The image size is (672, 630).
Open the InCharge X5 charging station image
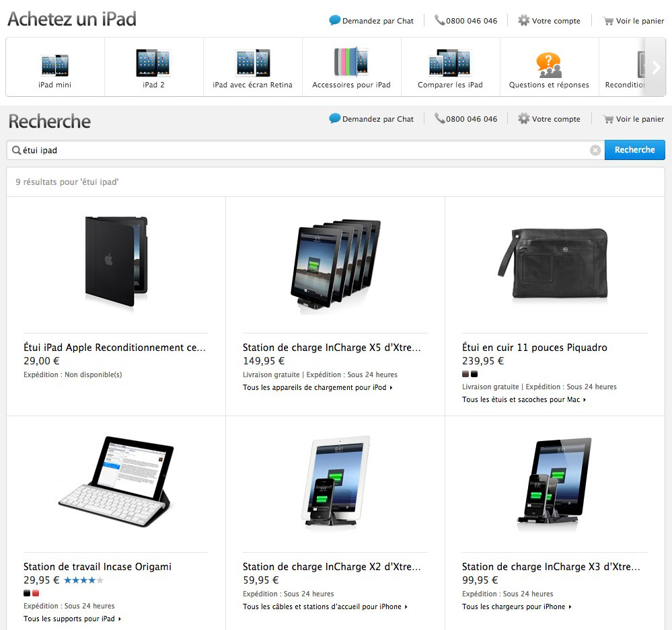click(x=336, y=266)
